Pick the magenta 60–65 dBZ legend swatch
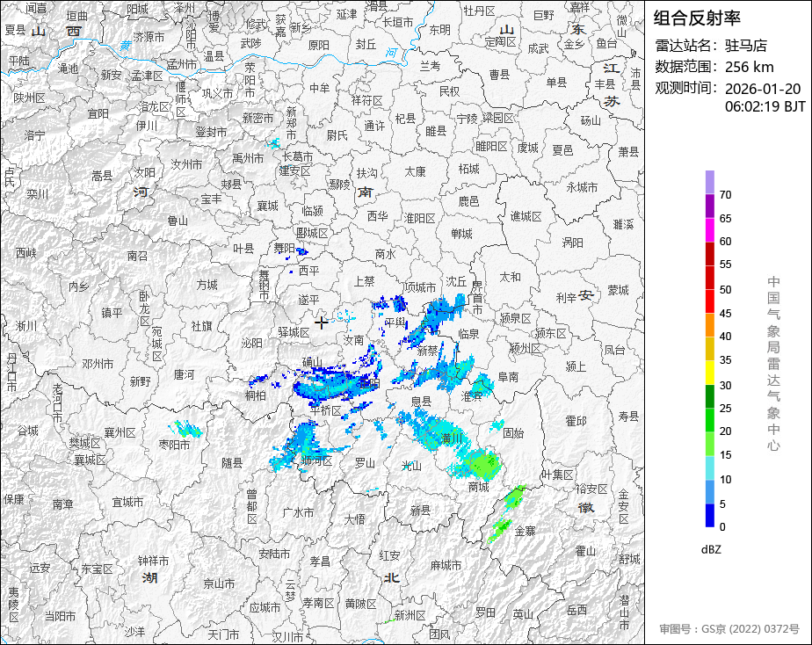Screen dimensions: 812x645 [709, 230]
